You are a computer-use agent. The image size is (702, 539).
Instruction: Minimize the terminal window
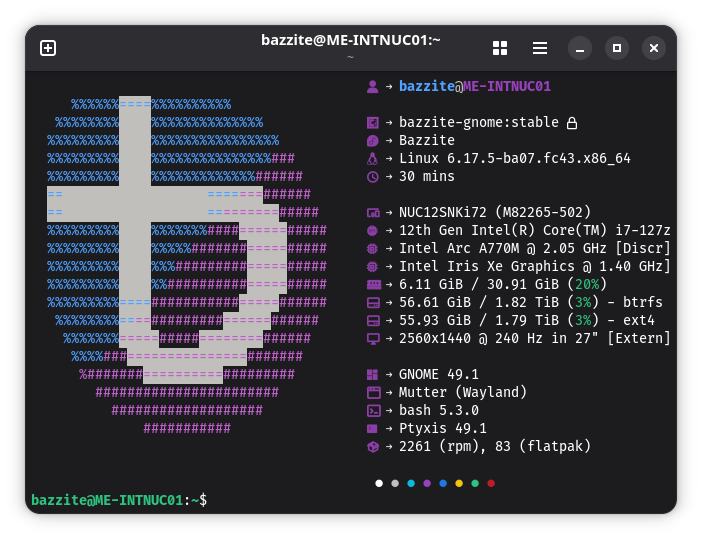pyautogui.click(x=580, y=48)
